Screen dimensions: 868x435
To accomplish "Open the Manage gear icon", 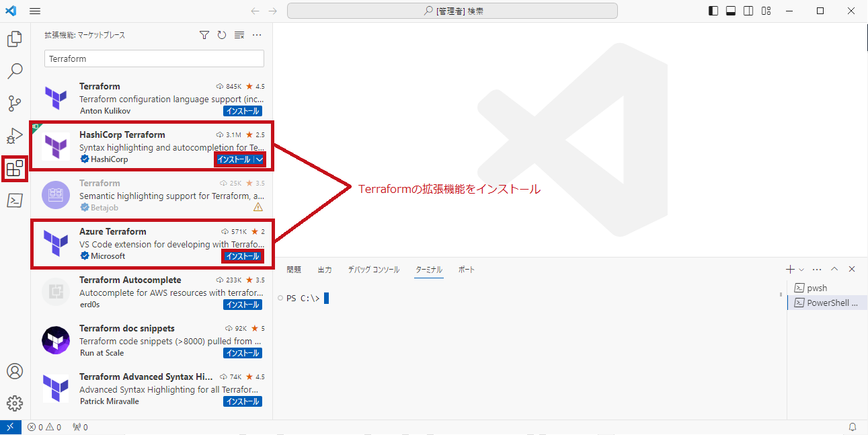I will [15, 403].
